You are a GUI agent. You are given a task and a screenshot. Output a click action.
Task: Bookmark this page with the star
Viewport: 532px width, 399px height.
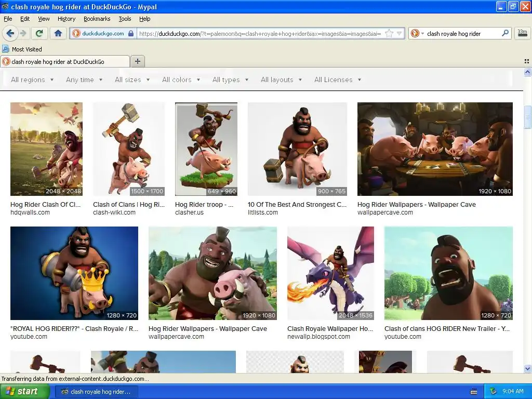(389, 33)
